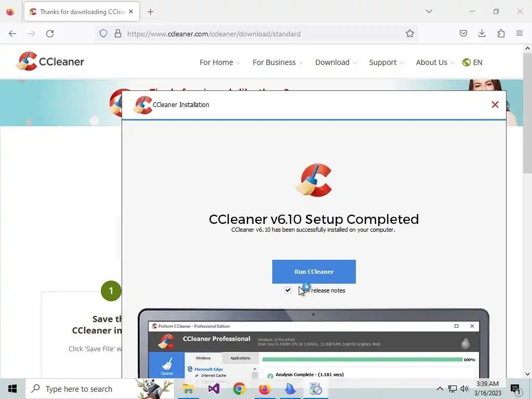Open Save to Pocket icon
The width and height of the screenshot is (532, 399).
463,33
